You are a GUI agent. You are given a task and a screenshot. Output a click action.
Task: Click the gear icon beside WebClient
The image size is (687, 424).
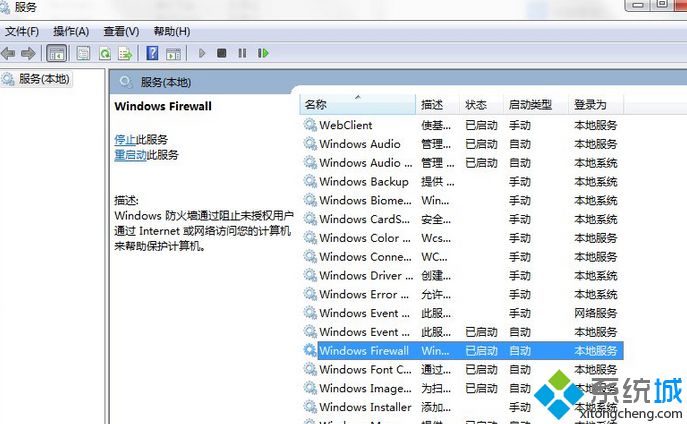point(310,125)
